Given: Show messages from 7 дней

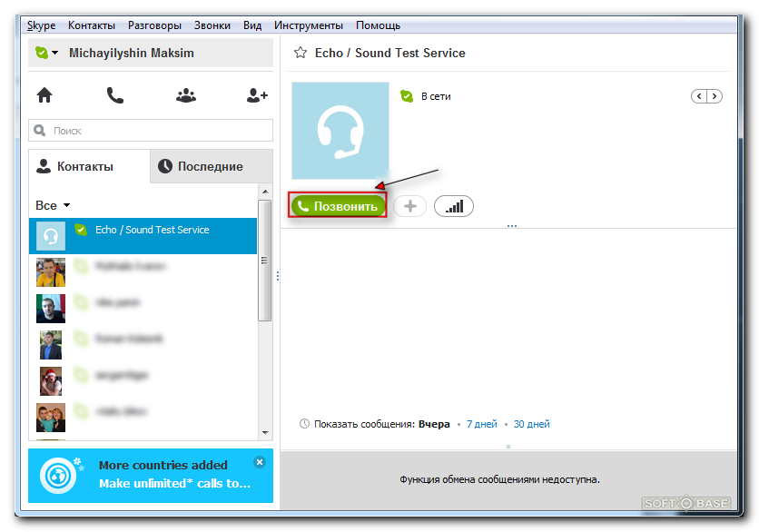Looking at the screenshot, I should 481,424.
